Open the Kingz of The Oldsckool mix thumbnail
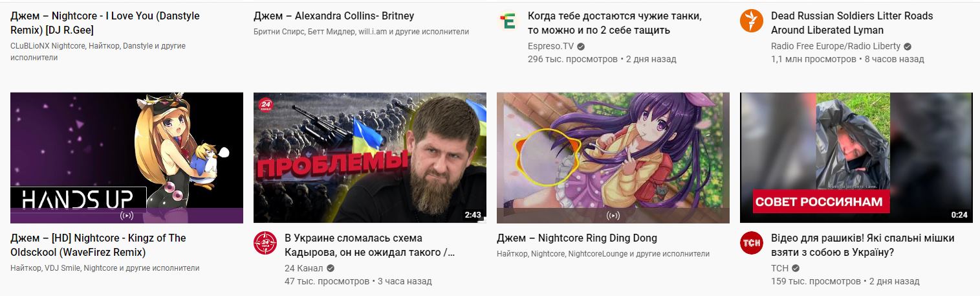Viewport: 980px width, 296px height. click(x=127, y=158)
